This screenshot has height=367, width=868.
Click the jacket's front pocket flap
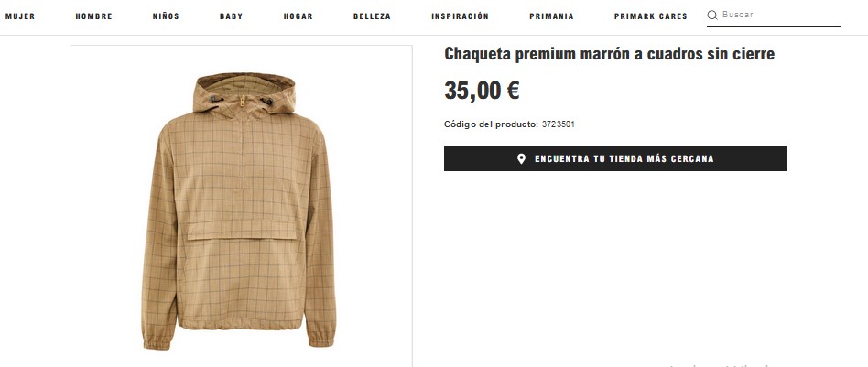coord(242,230)
